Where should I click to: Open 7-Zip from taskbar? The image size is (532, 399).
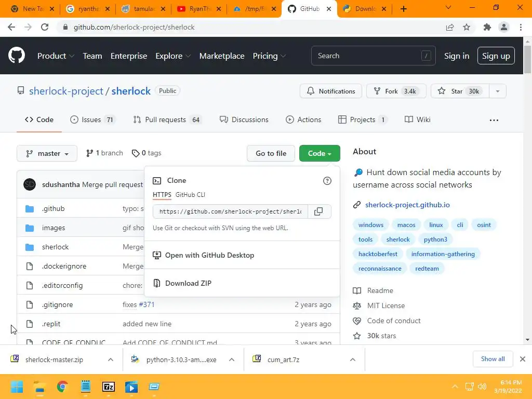pyautogui.click(x=109, y=387)
